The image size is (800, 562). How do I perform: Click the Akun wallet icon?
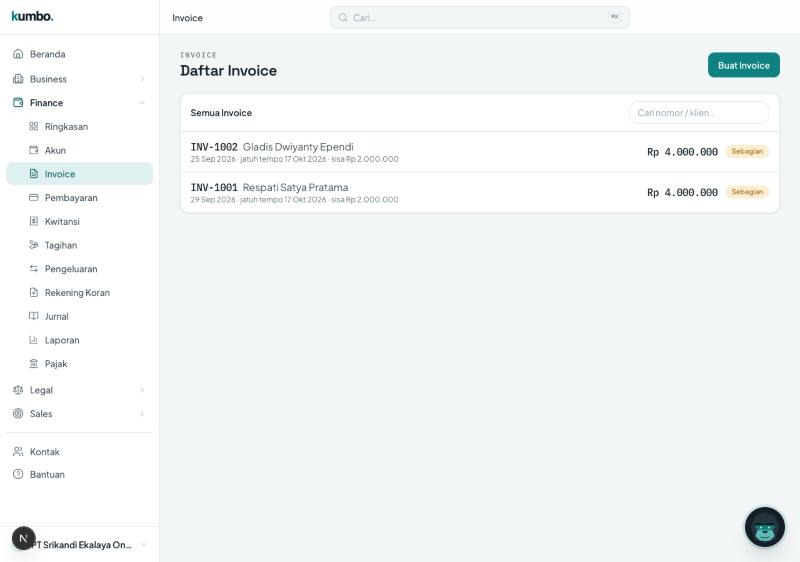click(34, 150)
